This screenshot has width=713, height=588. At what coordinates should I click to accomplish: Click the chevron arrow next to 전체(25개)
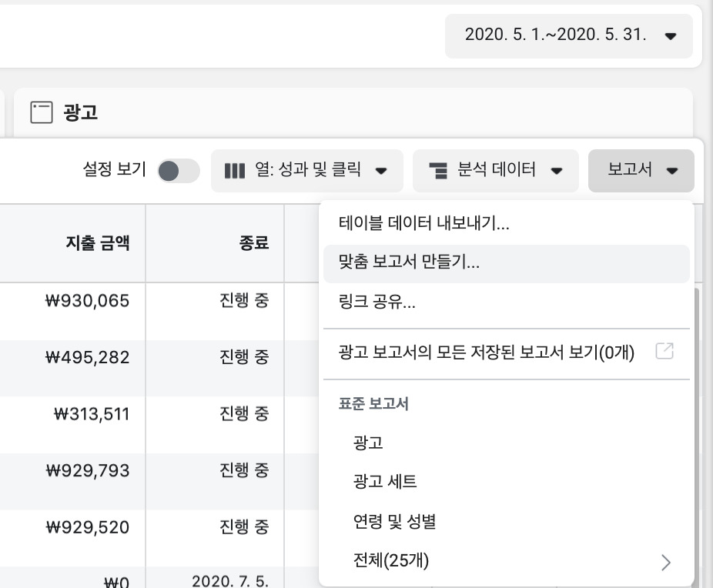(666, 562)
